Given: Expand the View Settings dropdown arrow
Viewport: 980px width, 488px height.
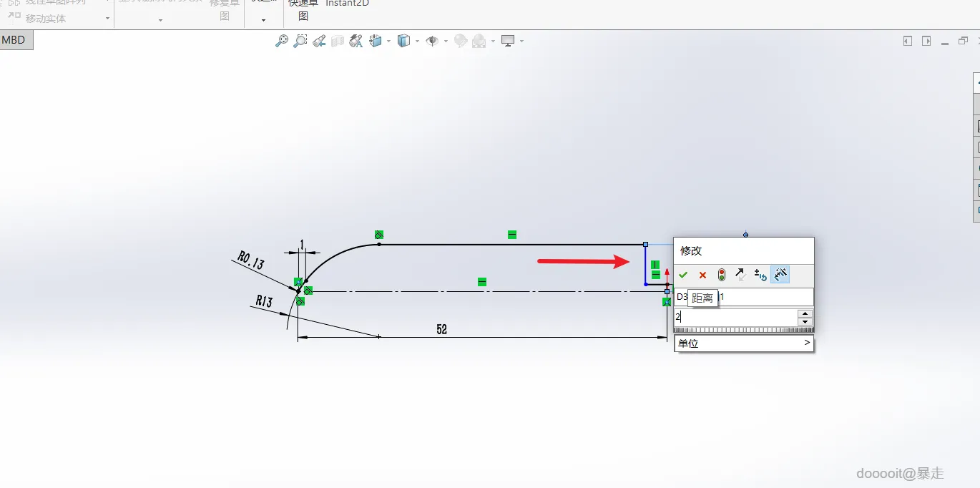Looking at the screenshot, I should pos(521,42).
